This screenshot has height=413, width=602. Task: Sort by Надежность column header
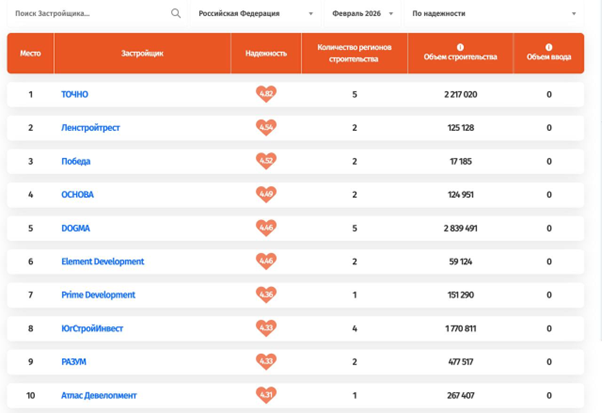pyautogui.click(x=266, y=53)
